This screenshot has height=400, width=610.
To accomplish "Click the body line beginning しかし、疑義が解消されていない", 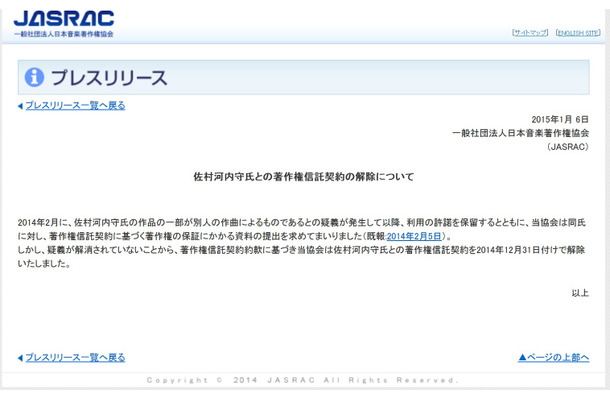I will point(301,250).
